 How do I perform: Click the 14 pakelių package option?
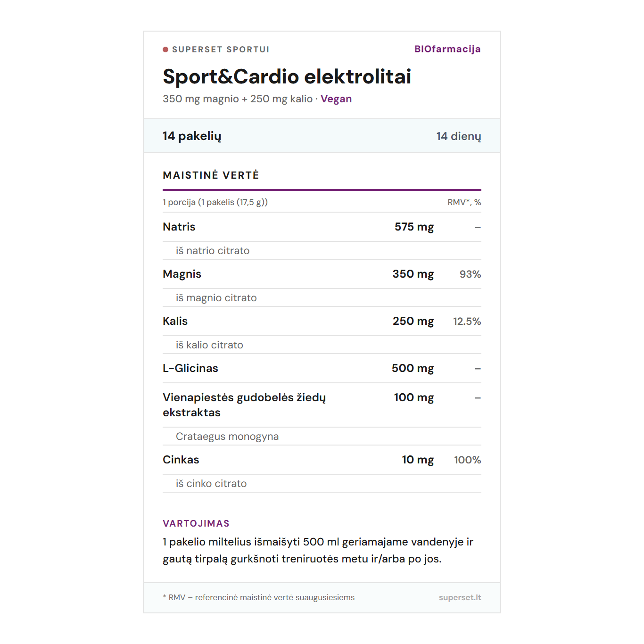click(x=192, y=136)
